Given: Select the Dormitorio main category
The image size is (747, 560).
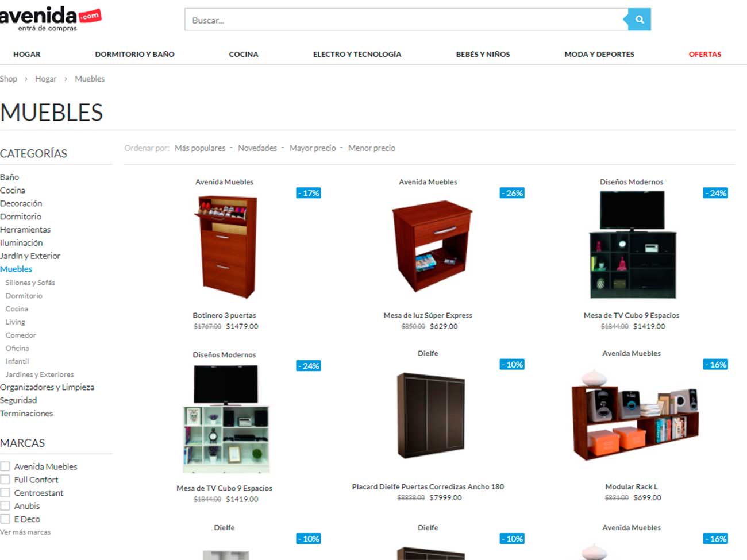Looking at the screenshot, I should (x=21, y=217).
